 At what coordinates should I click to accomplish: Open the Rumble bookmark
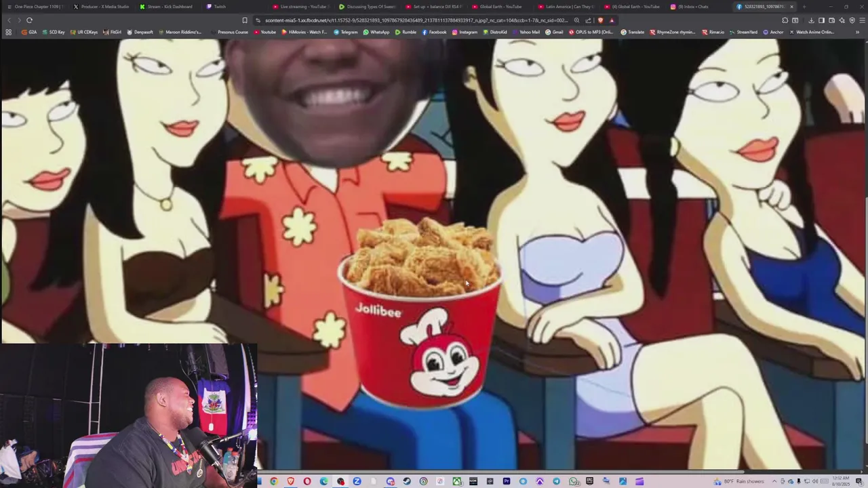406,32
